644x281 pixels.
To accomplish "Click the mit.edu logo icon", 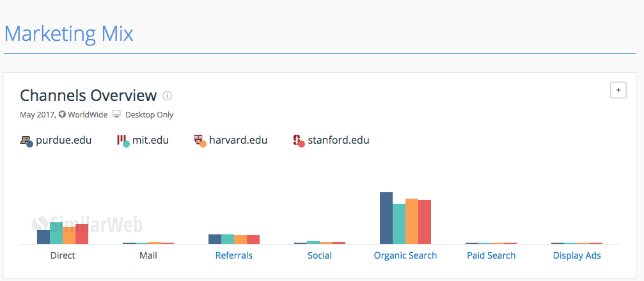I will tap(123, 140).
